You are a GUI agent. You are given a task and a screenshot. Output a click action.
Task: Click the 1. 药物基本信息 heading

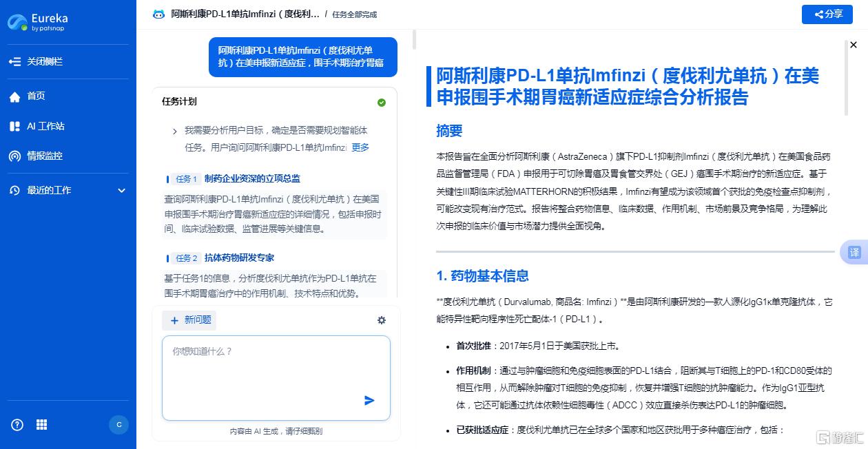(483, 276)
